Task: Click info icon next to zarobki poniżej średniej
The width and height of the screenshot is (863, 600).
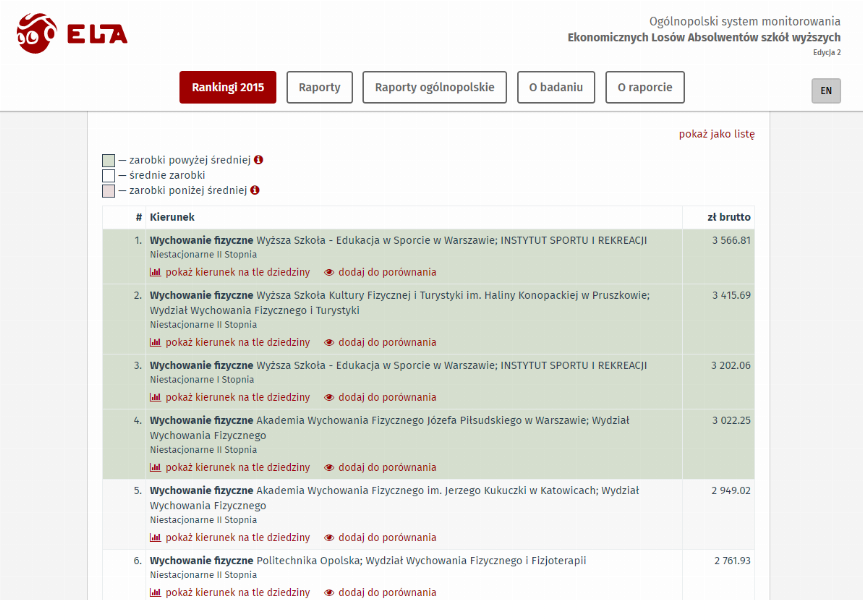Action: (255, 190)
